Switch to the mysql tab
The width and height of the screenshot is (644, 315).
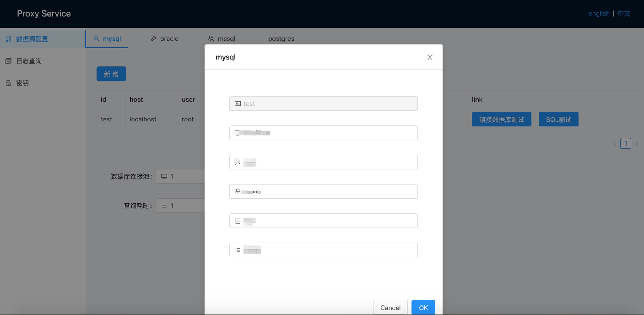click(107, 38)
